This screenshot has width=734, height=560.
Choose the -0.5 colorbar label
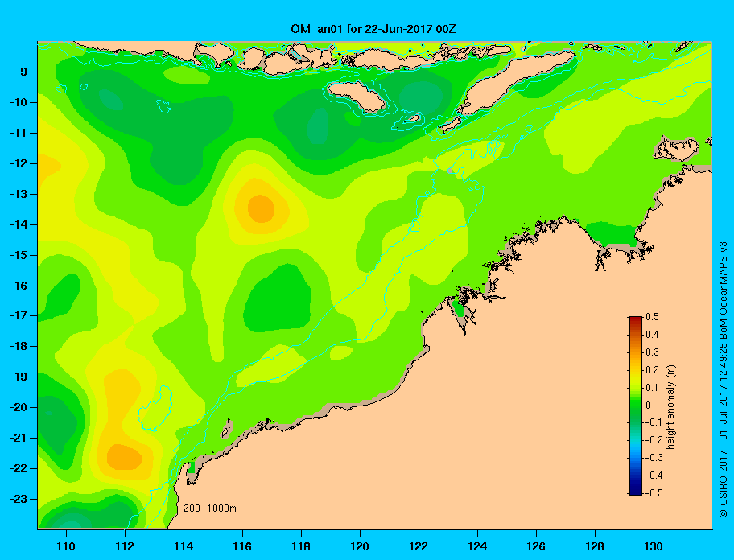(654, 493)
